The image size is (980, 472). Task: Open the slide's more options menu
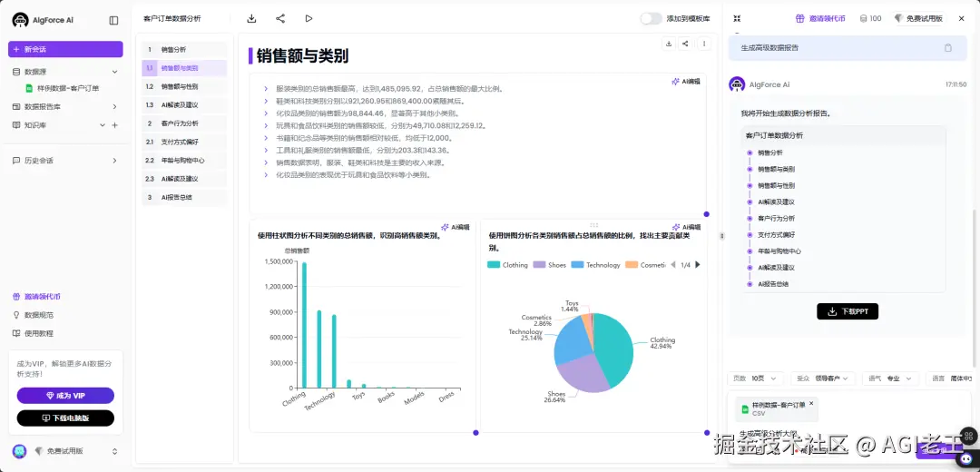[x=704, y=44]
